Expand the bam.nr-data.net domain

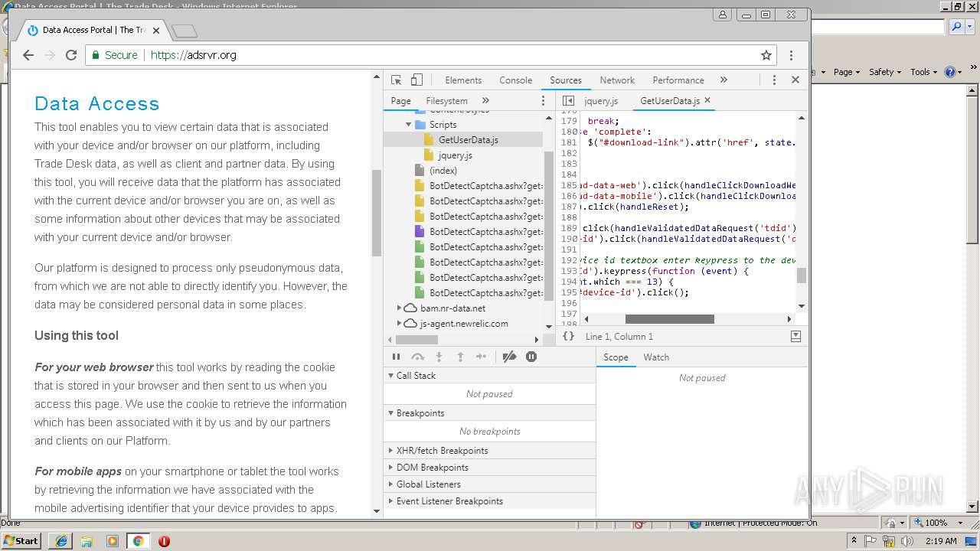(x=399, y=308)
